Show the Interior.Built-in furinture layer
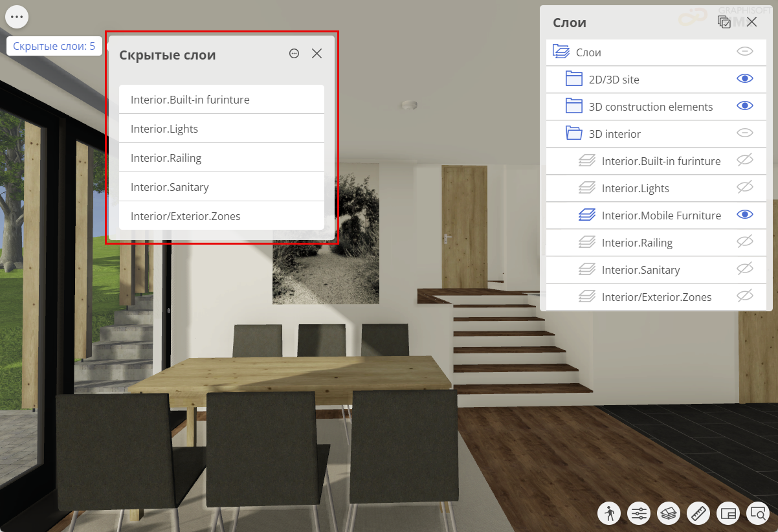The image size is (778, 532). click(x=745, y=160)
